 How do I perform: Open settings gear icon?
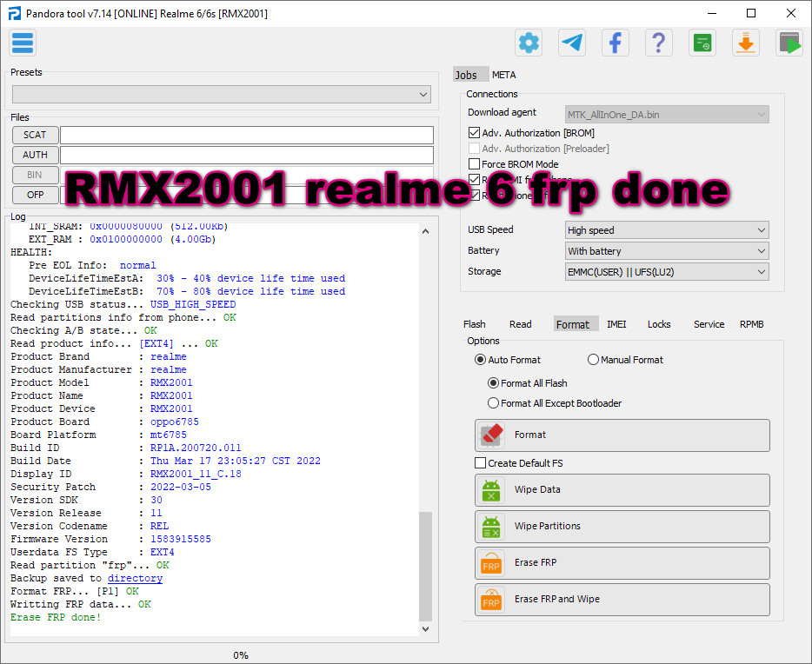pyautogui.click(x=529, y=43)
